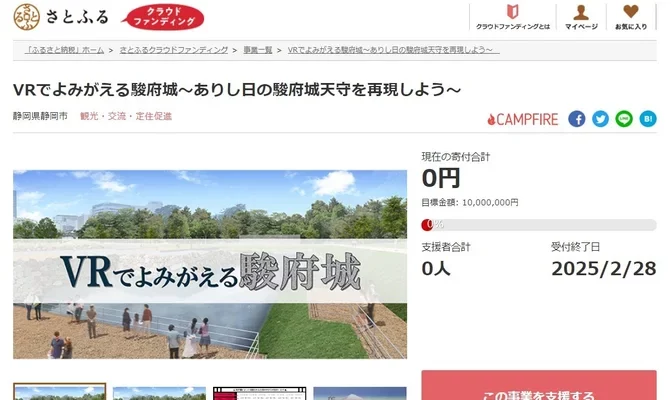Select the first gallery thumbnail
This screenshot has width=671, height=400.
pyautogui.click(x=59, y=392)
